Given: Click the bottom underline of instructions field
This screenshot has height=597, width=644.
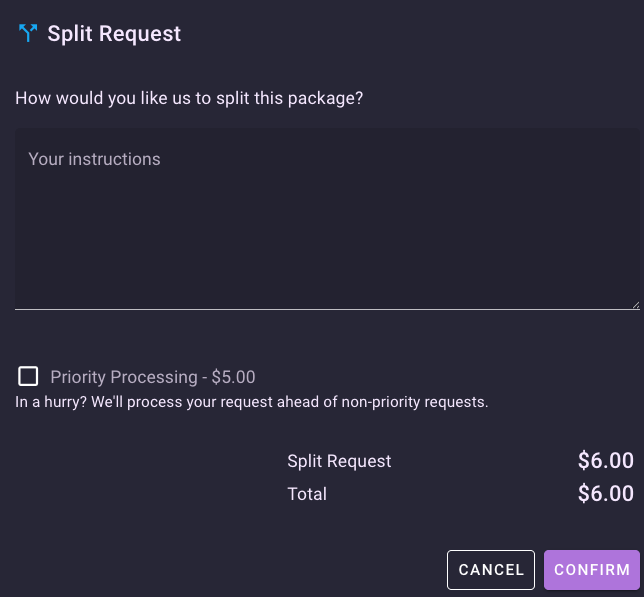Looking at the screenshot, I should pyautogui.click(x=327, y=309).
